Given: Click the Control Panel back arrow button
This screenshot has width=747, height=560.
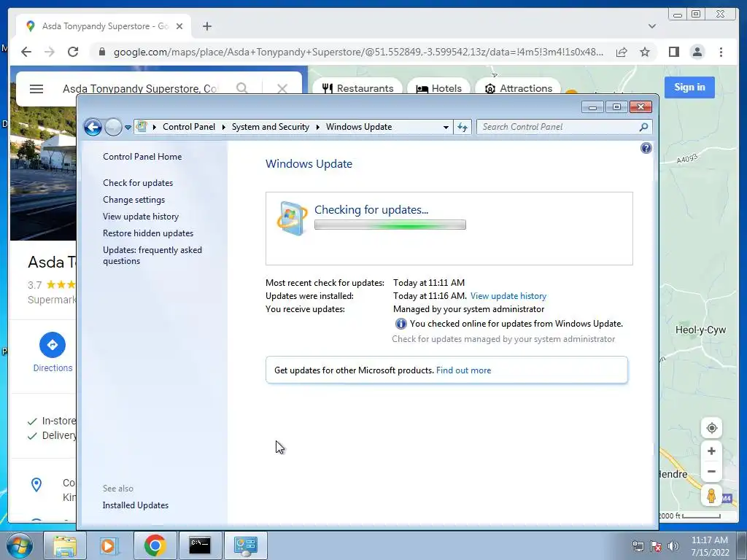Looking at the screenshot, I should point(93,127).
